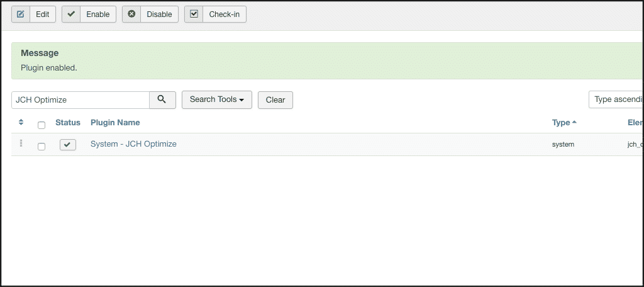This screenshot has height=287, width=644.
Task: Sort by the Status column header
Action: click(x=68, y=123)
